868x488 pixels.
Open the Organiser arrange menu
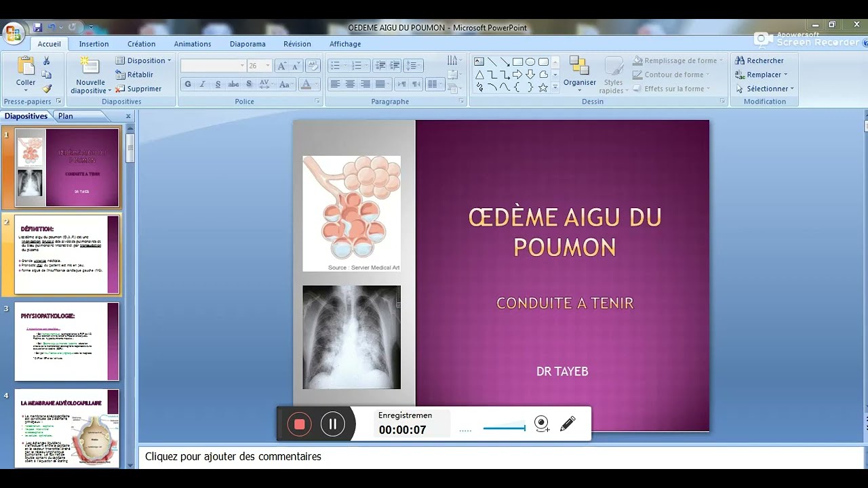click(580, 75)
